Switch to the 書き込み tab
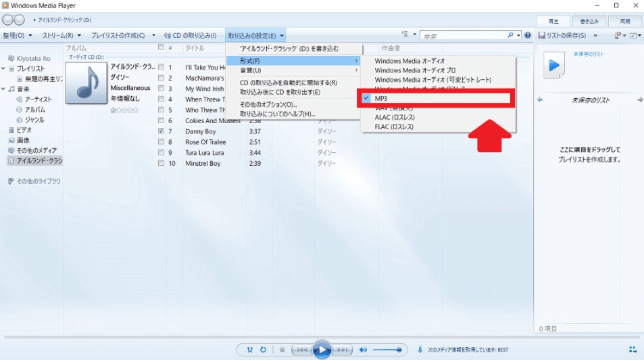 [589, 21]
